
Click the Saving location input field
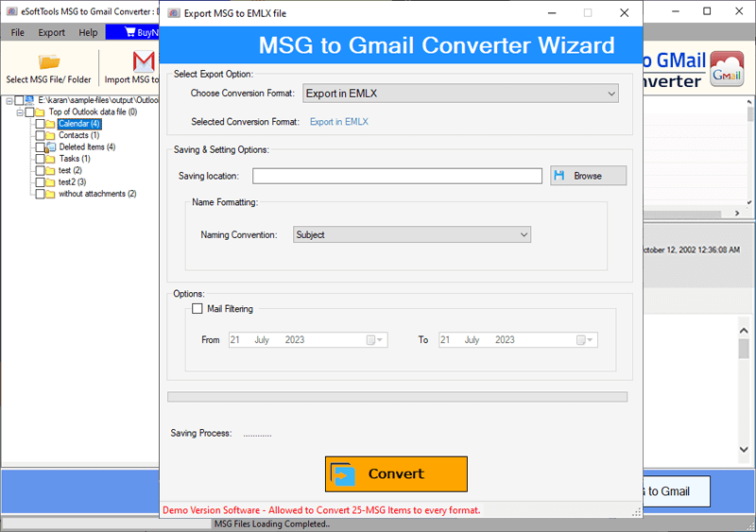tap(397, 176)
